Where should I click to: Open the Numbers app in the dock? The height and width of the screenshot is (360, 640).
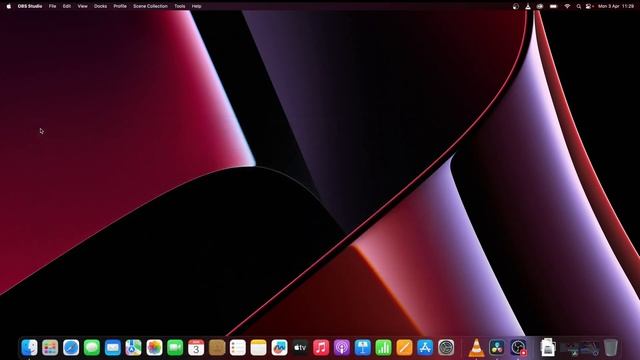(383, 348)
